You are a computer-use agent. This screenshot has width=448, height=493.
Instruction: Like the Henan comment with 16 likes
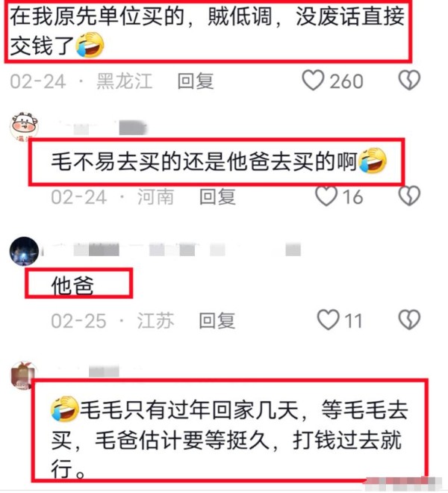click(326, 196)
